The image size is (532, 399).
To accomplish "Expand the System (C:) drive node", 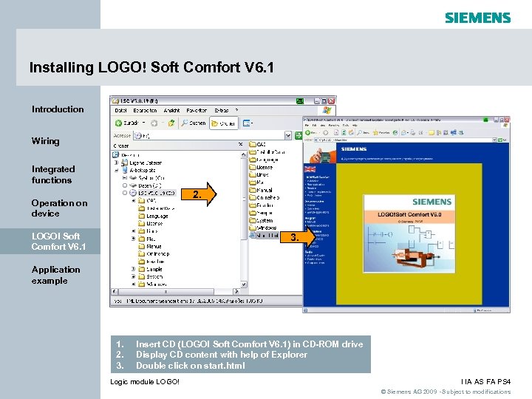I will [125, 178].
